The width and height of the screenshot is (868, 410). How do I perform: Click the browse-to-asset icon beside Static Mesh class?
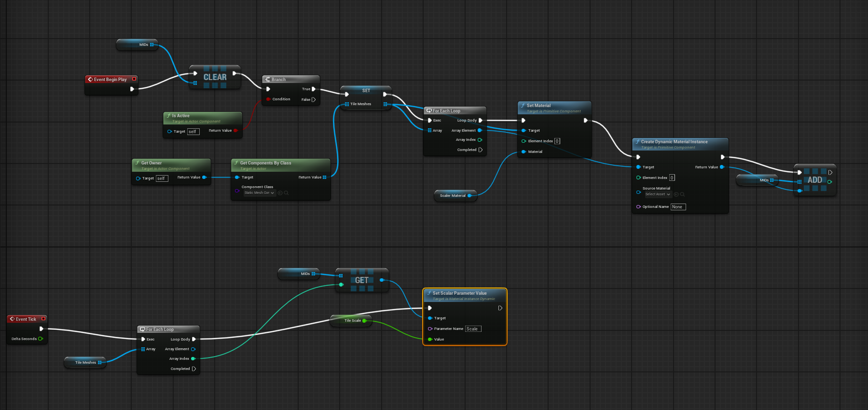286,193
